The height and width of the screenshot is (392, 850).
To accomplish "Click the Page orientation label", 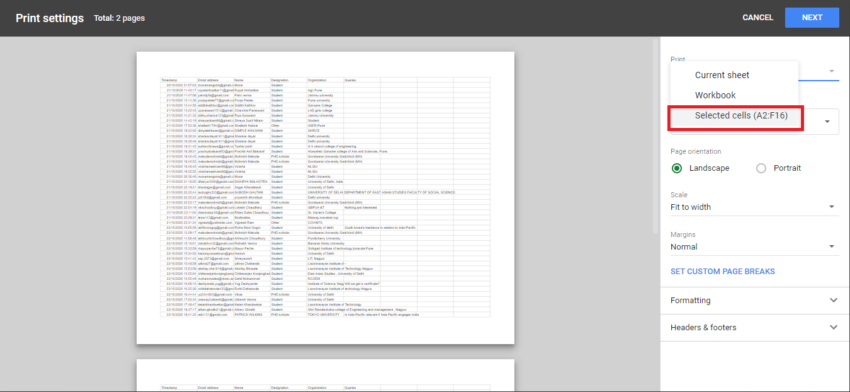I will tap(696, 151).
